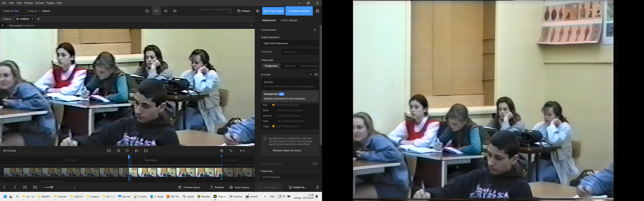Select side-by-side view layout icon

click(x=175, y=11)
